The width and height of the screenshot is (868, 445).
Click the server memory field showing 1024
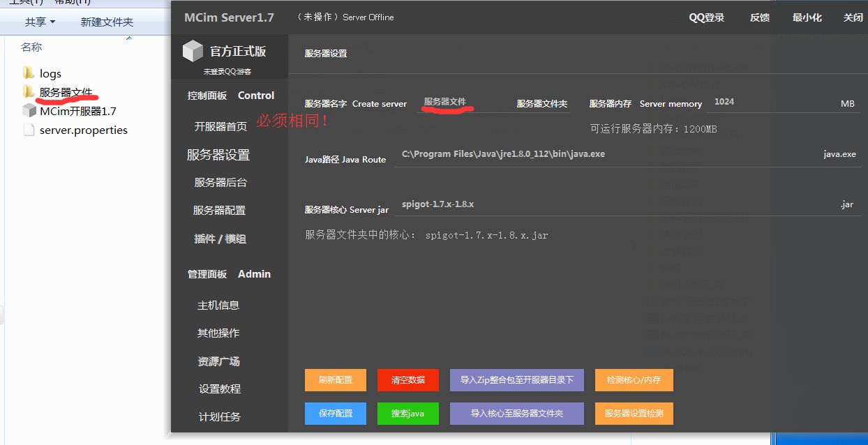(x=771, y=102)
